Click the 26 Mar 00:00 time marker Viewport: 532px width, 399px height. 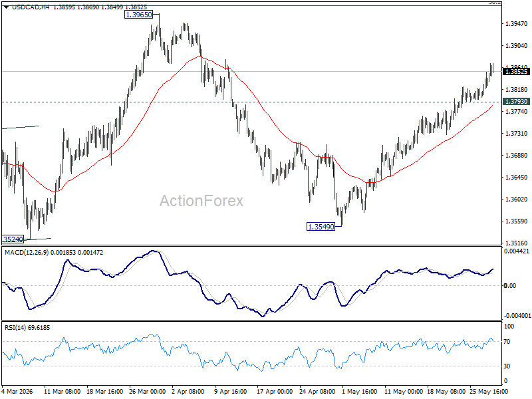click(x=148, y=391)
